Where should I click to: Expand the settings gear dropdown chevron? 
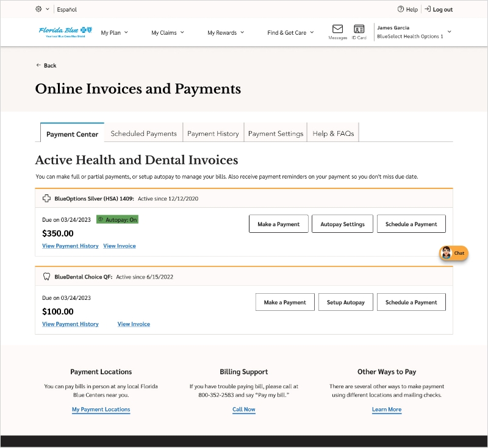tap(48, 9)
